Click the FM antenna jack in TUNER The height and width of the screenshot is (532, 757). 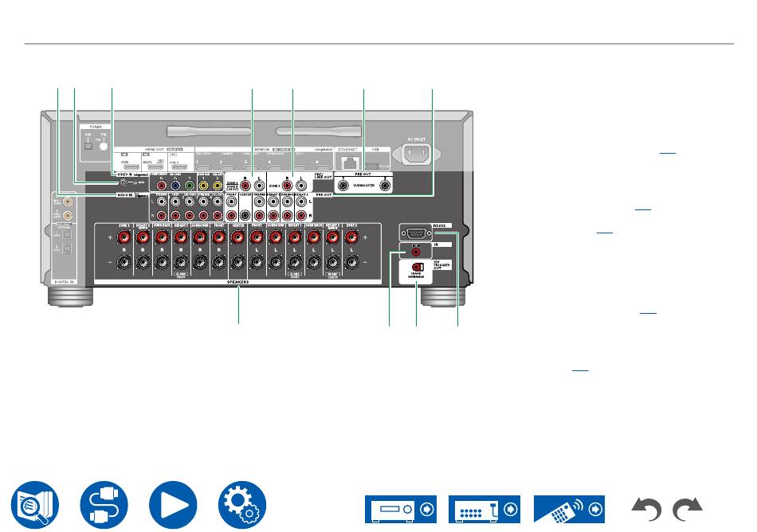pyautogui.click(x=104, y=147)
